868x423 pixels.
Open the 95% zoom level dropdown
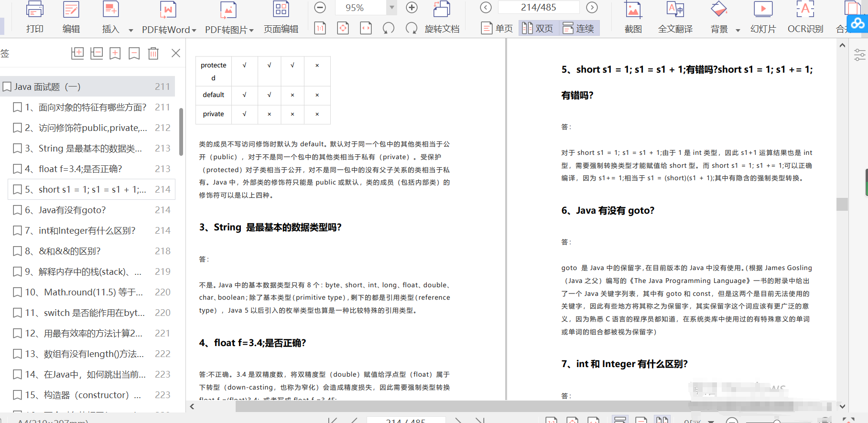click(392, 8)
